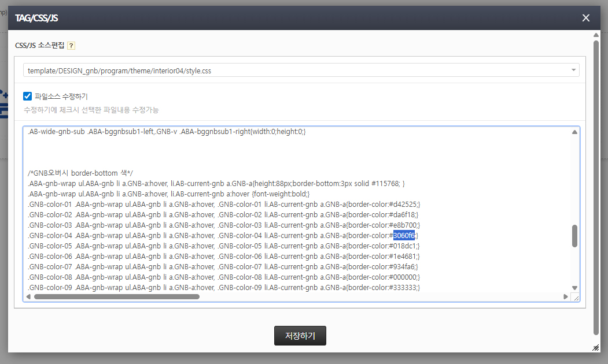Click the code textarea resize handle
Screen dimensions: 608x364
tap(575, 297)
